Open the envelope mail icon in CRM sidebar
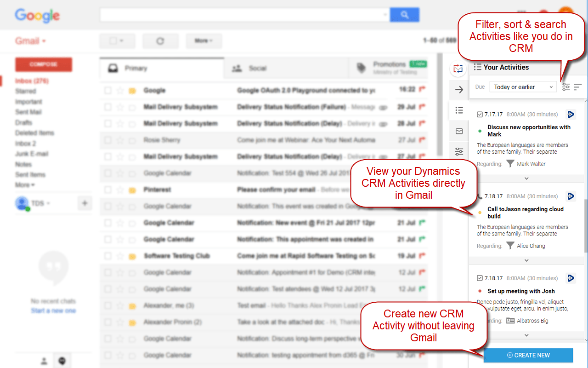 pos(458,131)
